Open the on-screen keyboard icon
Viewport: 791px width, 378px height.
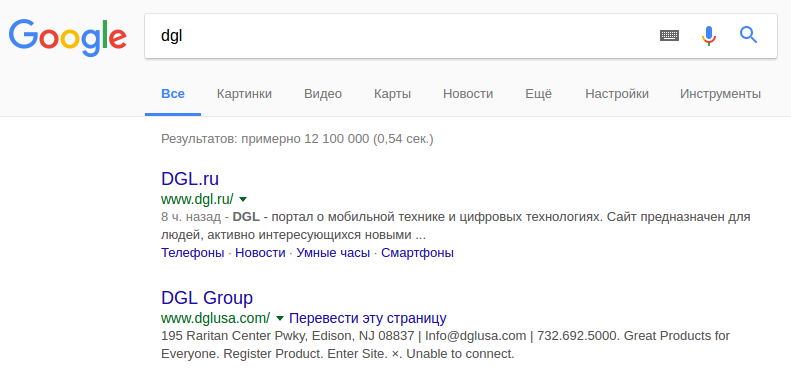(x=669, y=35)
